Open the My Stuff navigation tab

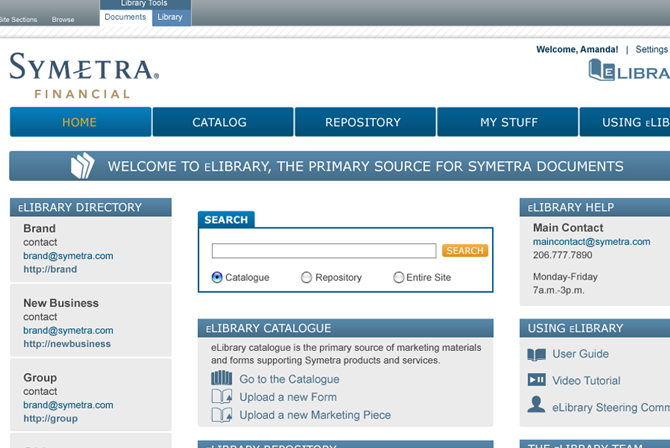[x=508, y=122]
